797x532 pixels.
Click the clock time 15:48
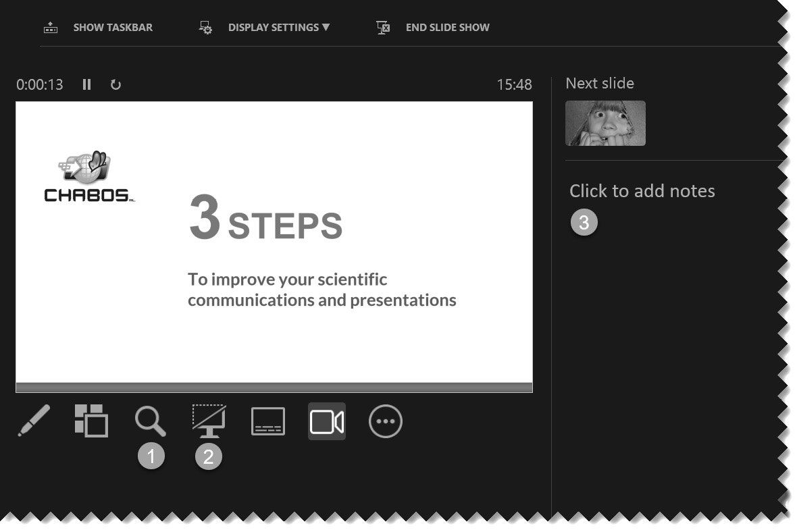coord(514,84)
